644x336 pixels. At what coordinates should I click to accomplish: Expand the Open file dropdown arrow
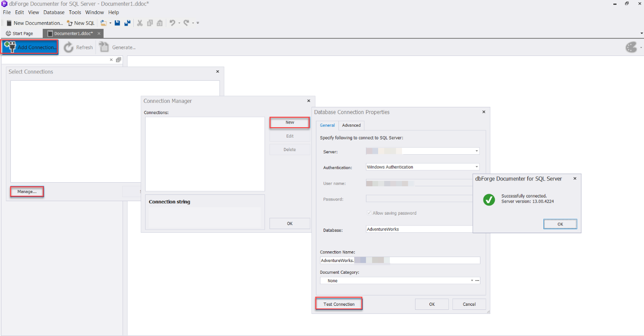pos(110,23)
